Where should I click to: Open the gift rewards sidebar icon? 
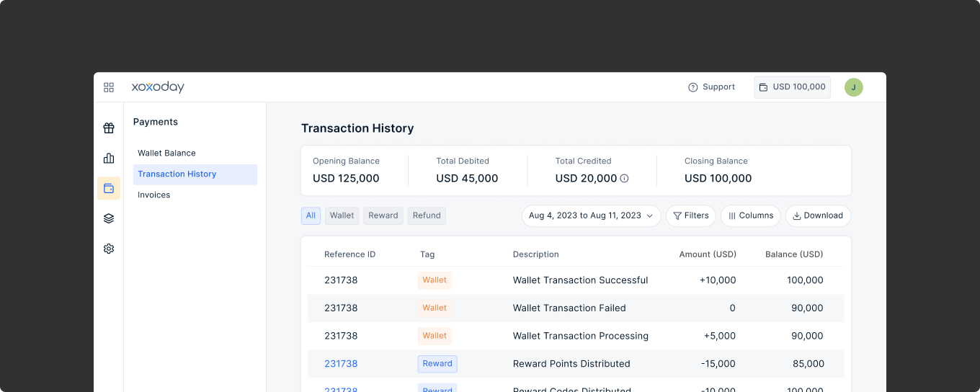(x=109, y=128)
